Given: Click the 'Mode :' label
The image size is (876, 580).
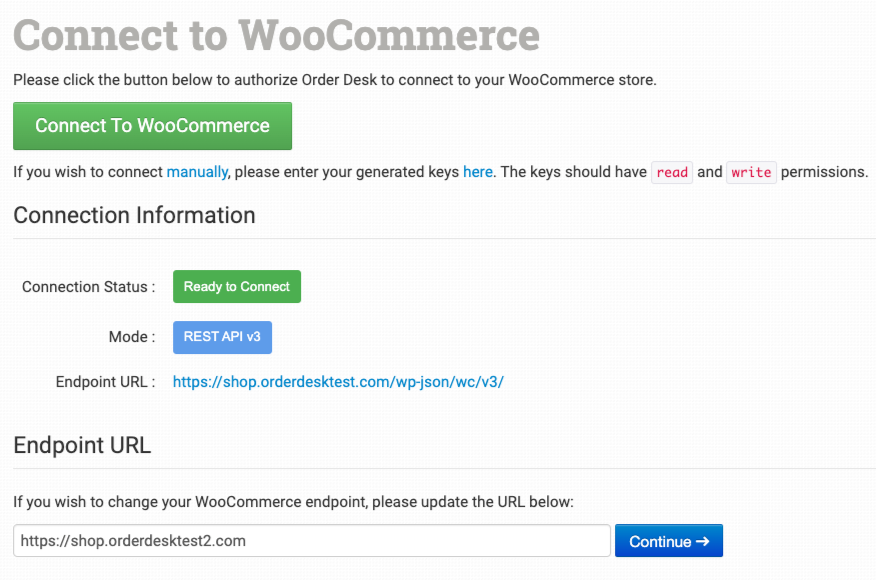Looking at the screenshot, I should (x=131, y=337).
